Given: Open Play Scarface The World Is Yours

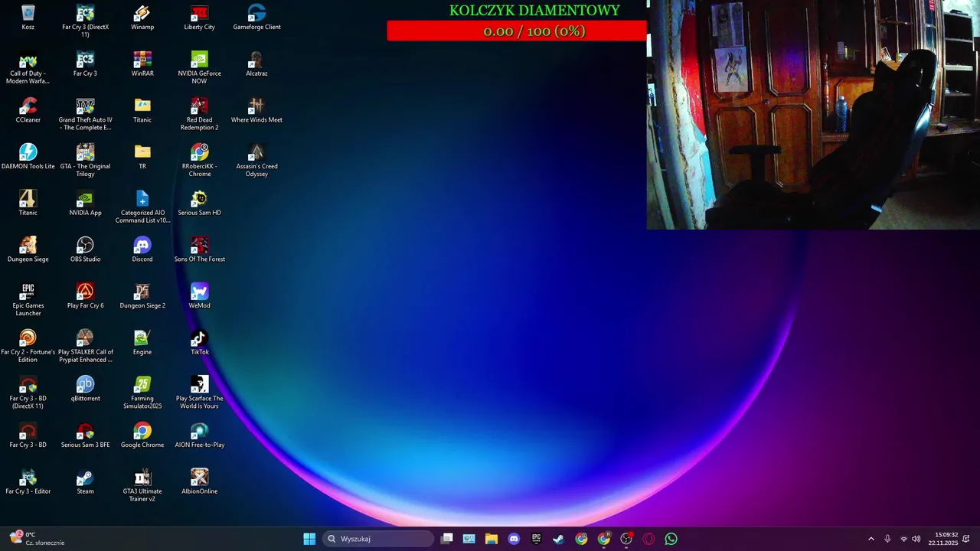Looking at the screenshot, I should 199,393.
